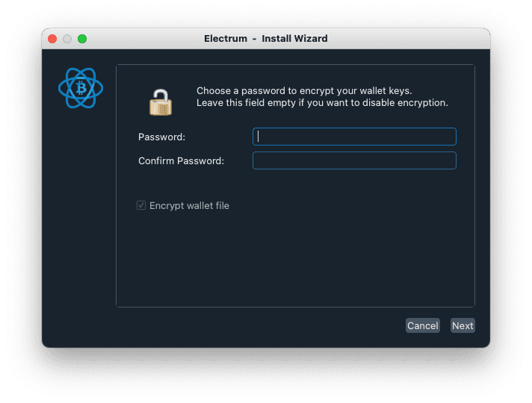The width and height of the screenshot is (532, 403).
Task: Close the Install Wizard window
Action: (52, 39)
